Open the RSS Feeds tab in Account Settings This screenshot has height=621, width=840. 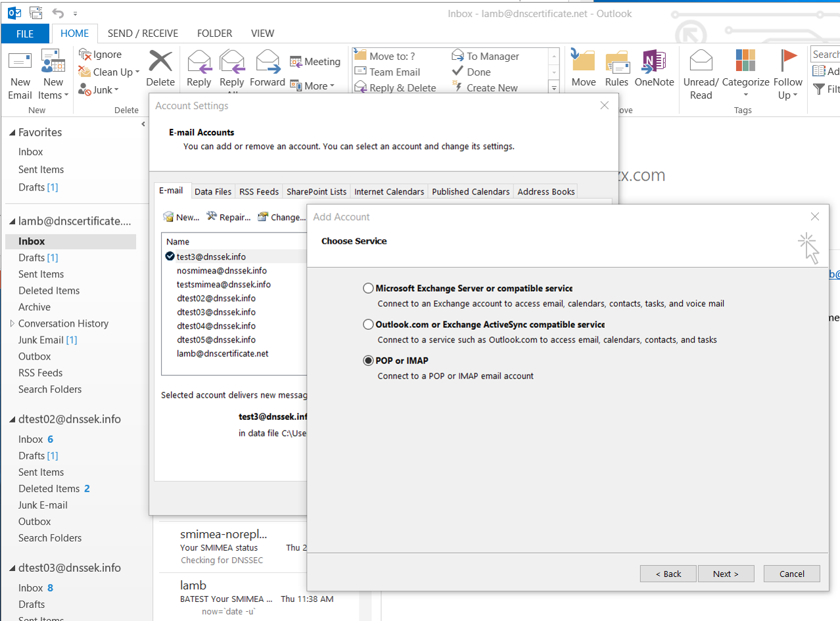click(x=259, y=191)
